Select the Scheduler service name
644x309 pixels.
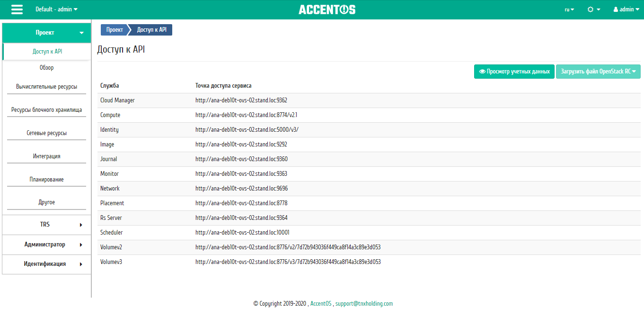tap(112, 233)
